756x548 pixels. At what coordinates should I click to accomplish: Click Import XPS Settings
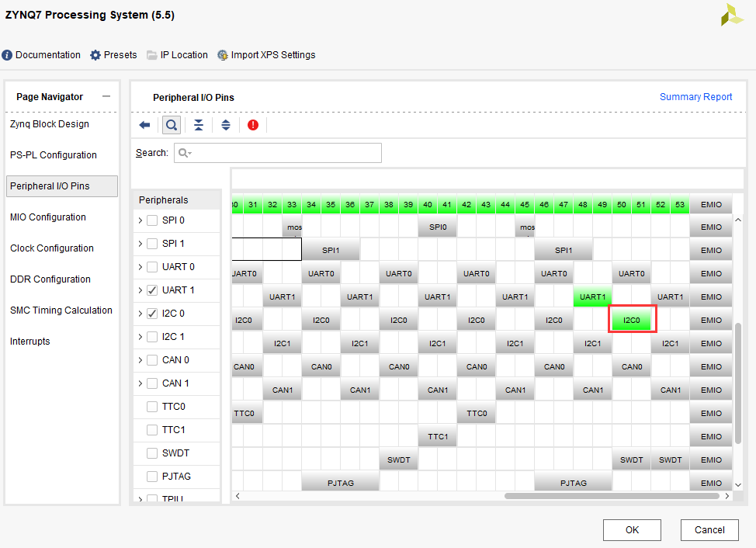click(x=267, y=55)
